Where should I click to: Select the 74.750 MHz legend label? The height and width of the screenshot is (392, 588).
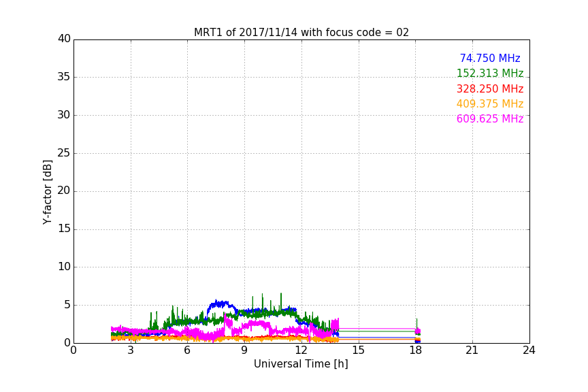click(x=490, y=59)
